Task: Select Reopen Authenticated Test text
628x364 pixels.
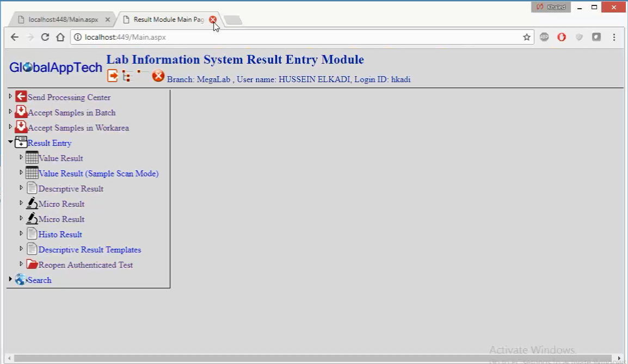Action: pos(85,264)
